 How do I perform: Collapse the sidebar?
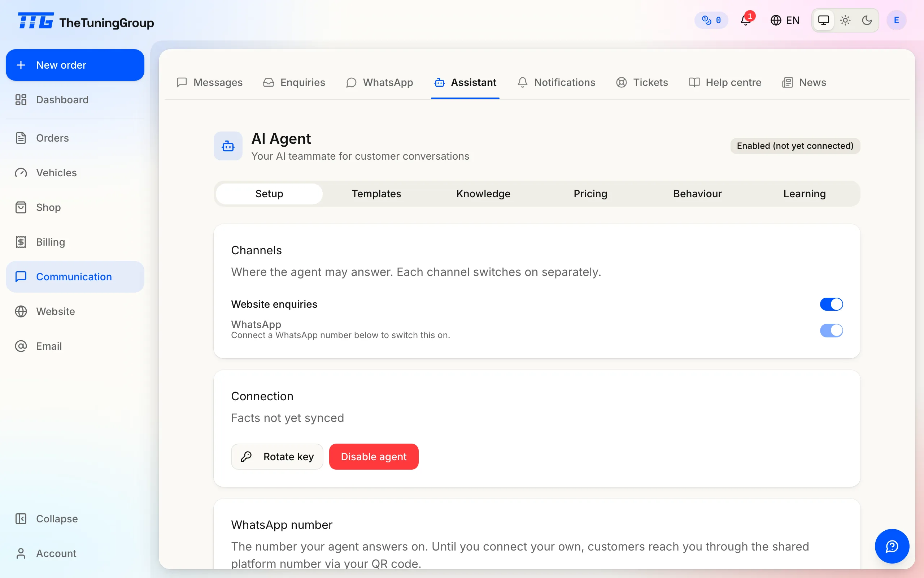pyautogui.click(x=75, y=519)
